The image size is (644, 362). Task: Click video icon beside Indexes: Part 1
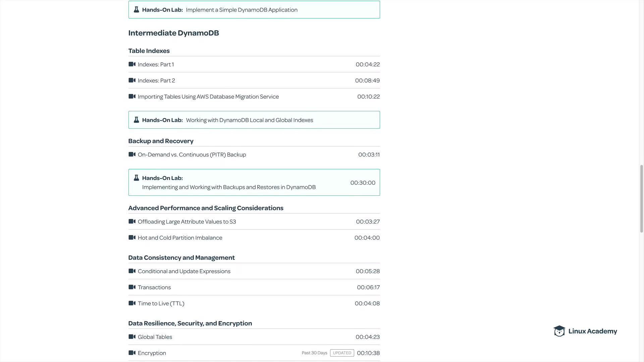coord(132,64)
